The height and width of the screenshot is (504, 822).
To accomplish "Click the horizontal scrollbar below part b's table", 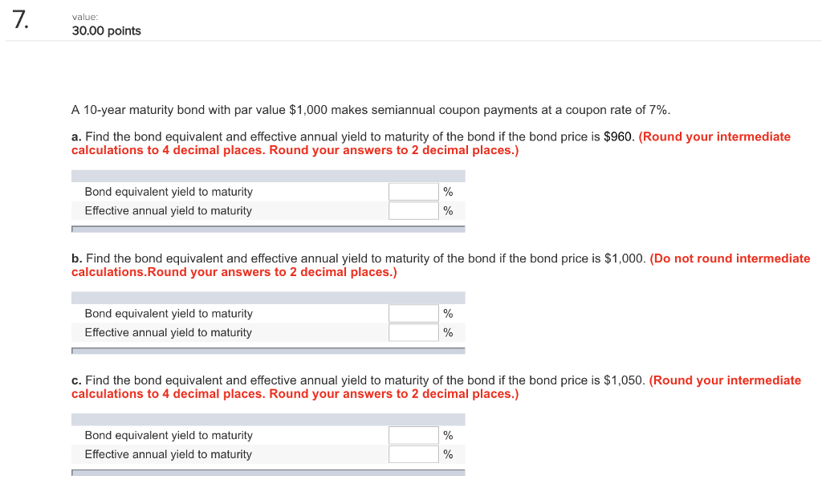I will pos(269,351).
